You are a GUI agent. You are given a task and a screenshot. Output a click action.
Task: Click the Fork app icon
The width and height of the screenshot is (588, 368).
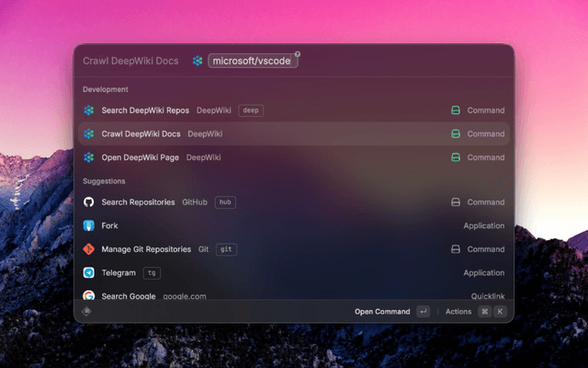click(x=89, y=225)
